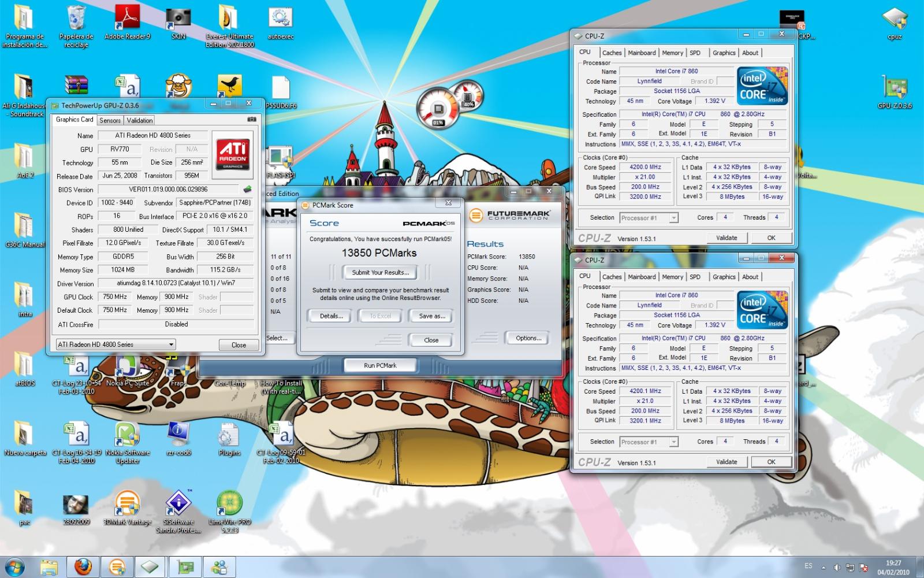
Task: Open Caches tab in upper CPU-Z window
Action: pyautogui.click(x=612, y=53)
